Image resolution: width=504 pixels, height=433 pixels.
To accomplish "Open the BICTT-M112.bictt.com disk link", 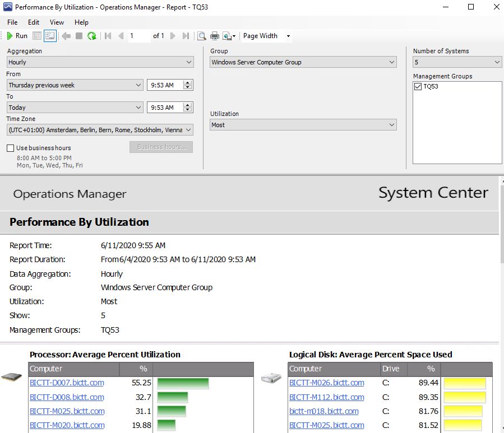I will click(x=327, y=397).
